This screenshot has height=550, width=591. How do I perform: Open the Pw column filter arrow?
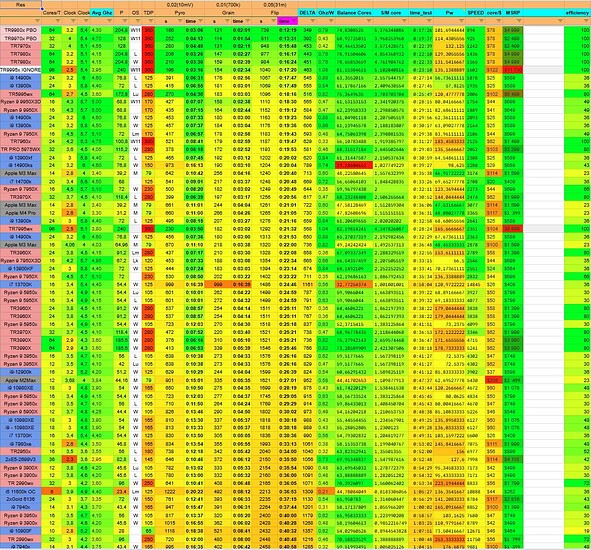[462, 21]
